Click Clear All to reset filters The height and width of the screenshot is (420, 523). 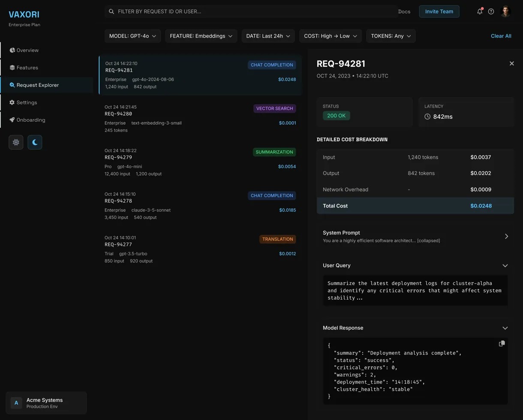pos(501,36)
